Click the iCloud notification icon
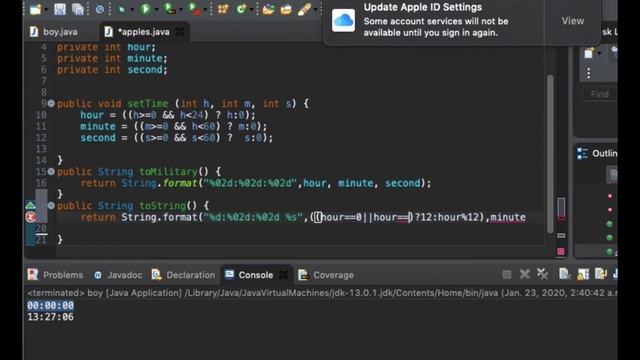The image size is (640, 360). (343, 20)
